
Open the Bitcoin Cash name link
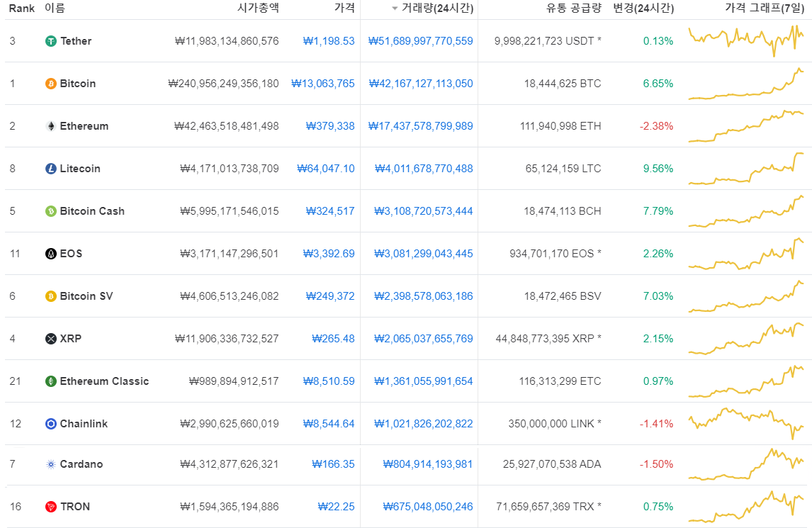point(92,211)
